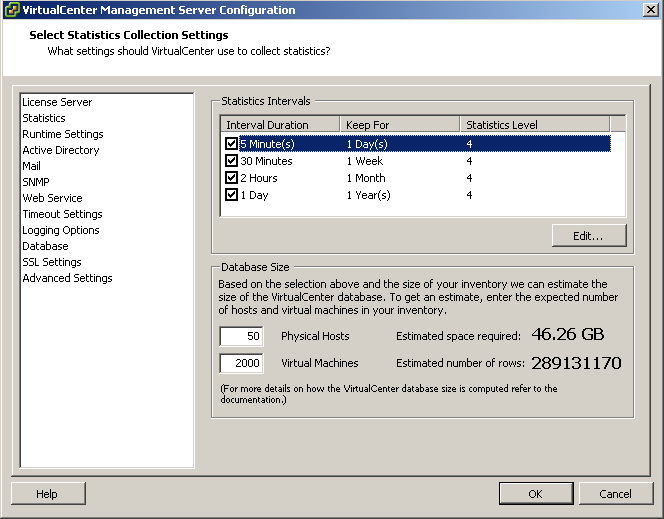Select License Server in the settings list
Screen dimensions: 664x519
57,102
